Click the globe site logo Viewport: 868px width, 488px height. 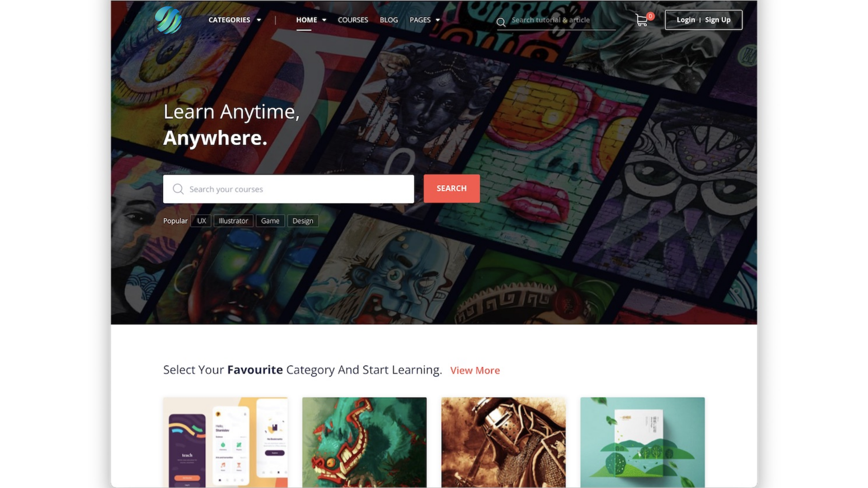click(x=168, y=20)
